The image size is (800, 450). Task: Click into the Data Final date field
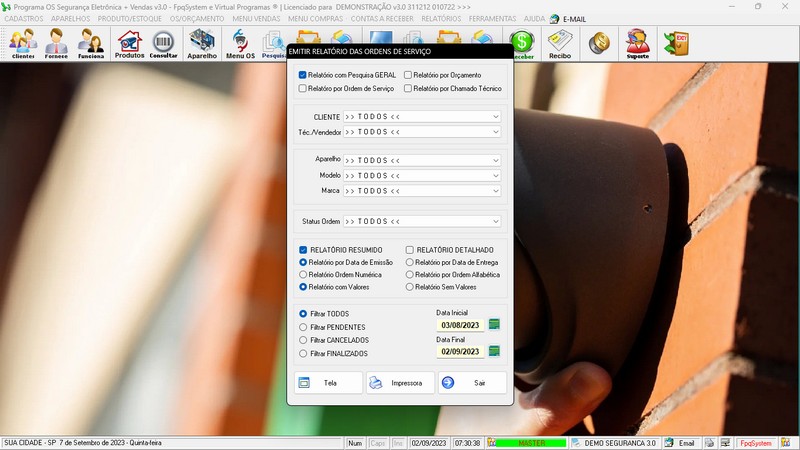pyautogui.click(x=460, y=351)
